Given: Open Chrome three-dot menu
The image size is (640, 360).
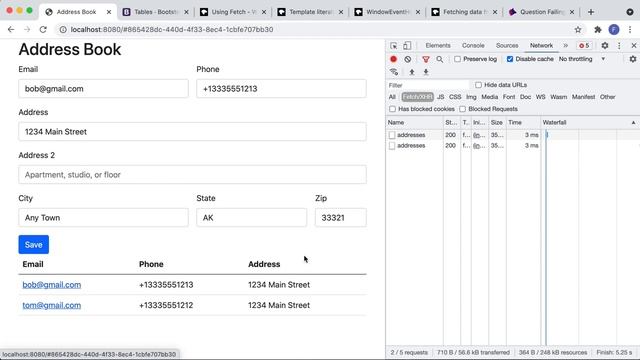Looking at the screenshot, I should coord(630,29).
